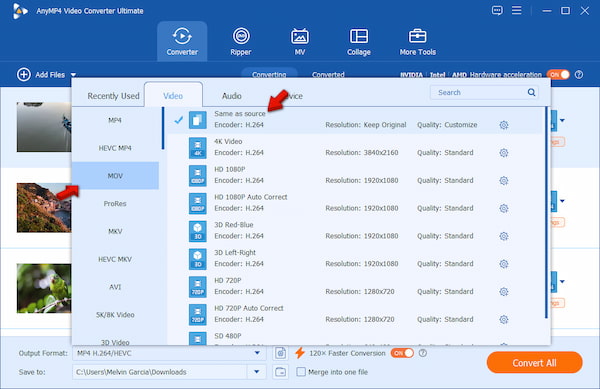Open settings gear for Same as source
Viewport: 600px width, 389px height.
pos(504,125)
